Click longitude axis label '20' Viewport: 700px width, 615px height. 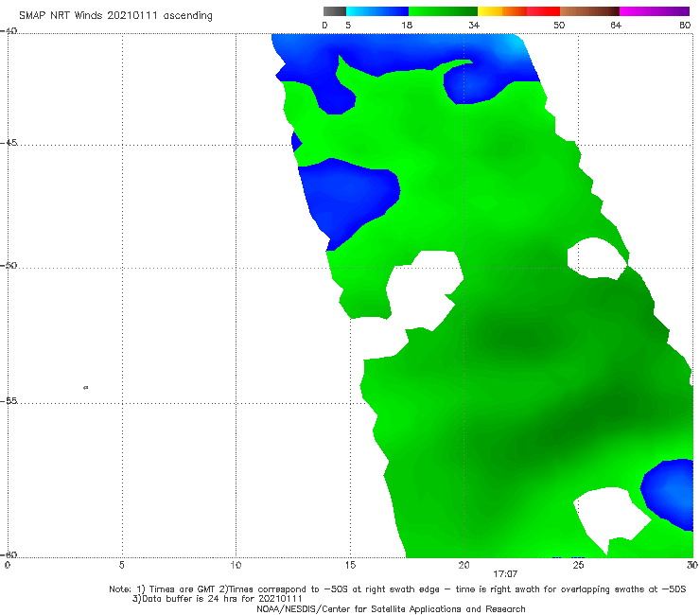click(464, 566)
